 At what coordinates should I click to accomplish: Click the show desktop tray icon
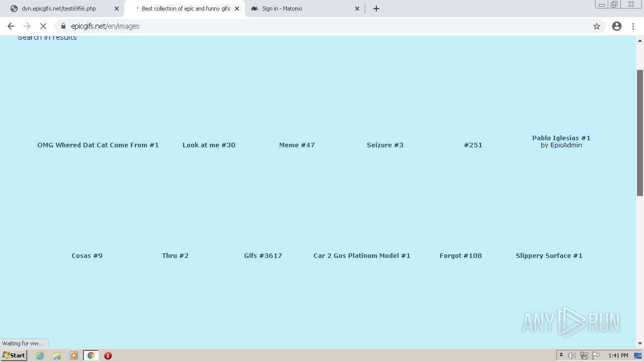click(x=638, y=355)
